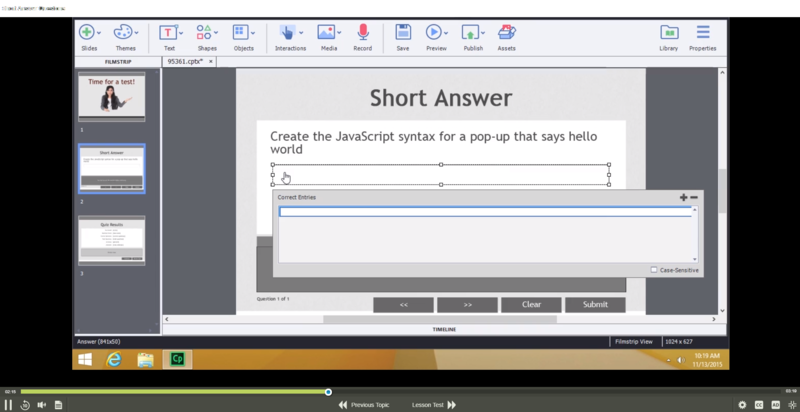Toggle closed captions CC in the player
The height and width of the screenshot is (412, 800).
[759, 405]
